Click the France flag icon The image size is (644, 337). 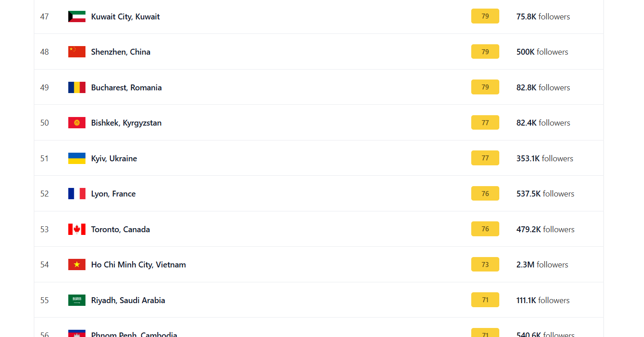point(76,194)
